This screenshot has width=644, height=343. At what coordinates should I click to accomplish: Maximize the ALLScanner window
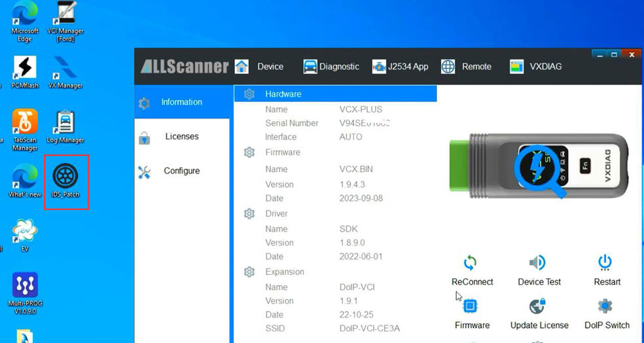point(615,54)
